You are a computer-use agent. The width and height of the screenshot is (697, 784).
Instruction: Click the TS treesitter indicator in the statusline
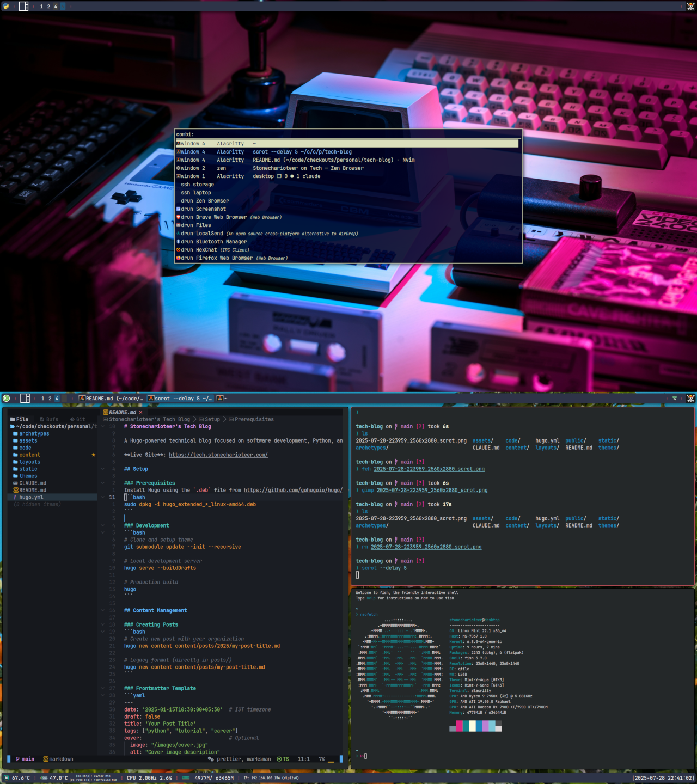point(283,759)
